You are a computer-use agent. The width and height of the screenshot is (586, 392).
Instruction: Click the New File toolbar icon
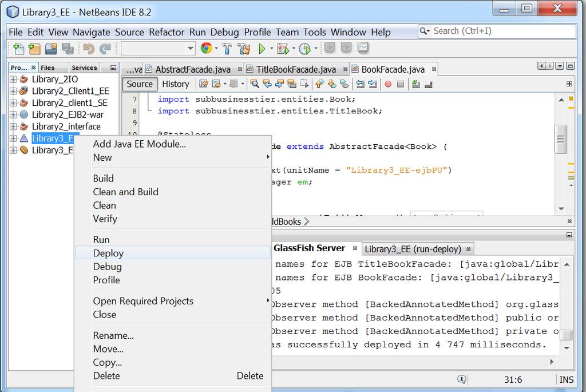click(x=18, y=49)
